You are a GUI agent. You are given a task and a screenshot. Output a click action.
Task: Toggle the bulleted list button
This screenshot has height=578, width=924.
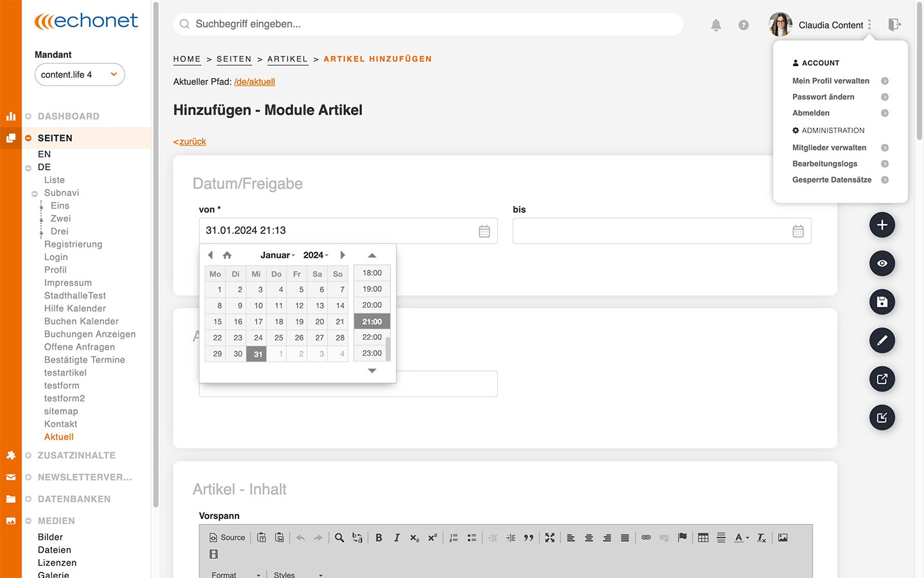click(x=472, y=538)
